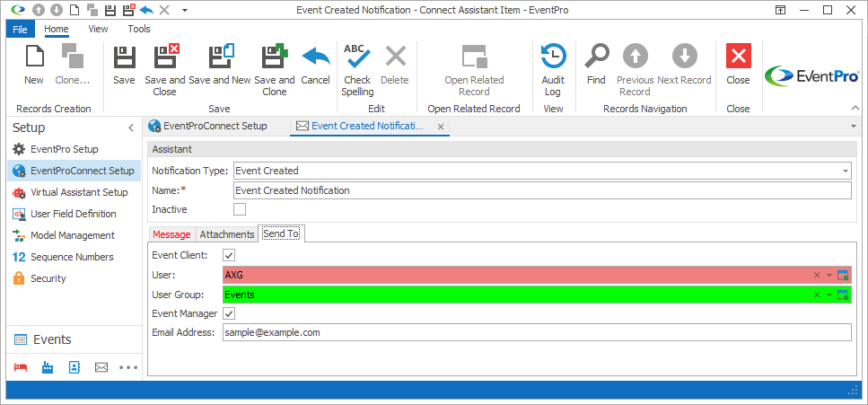Image resolution: width=868 pixels, height=405 pixels.
Task: Open the Audit Log
Action: 553,70
